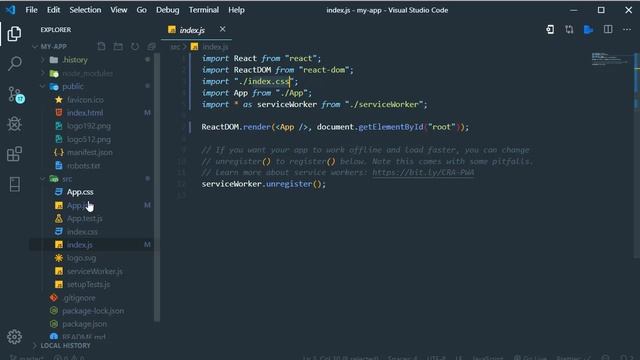Open Source Control view with badge

pyautogui.click(x=16, y=94)
